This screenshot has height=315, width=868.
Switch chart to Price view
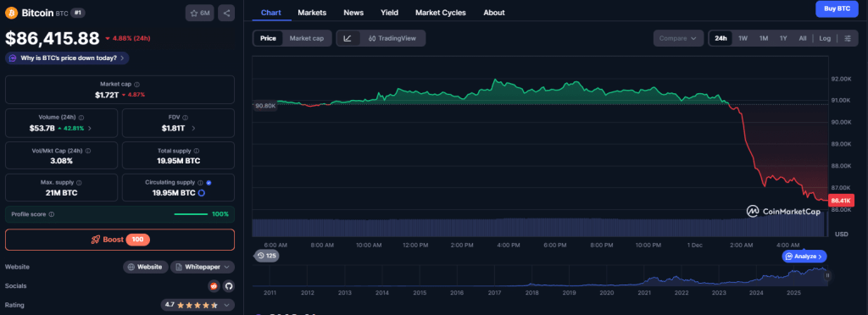pos(268,38)
